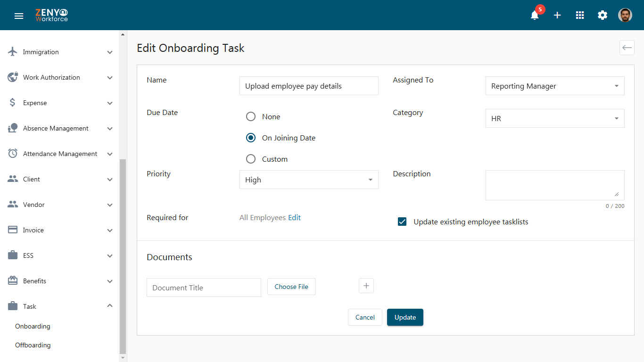Select None due date option
Image resolution: width=644 pixels, height=362 pixels.
[x=251, y=116]
